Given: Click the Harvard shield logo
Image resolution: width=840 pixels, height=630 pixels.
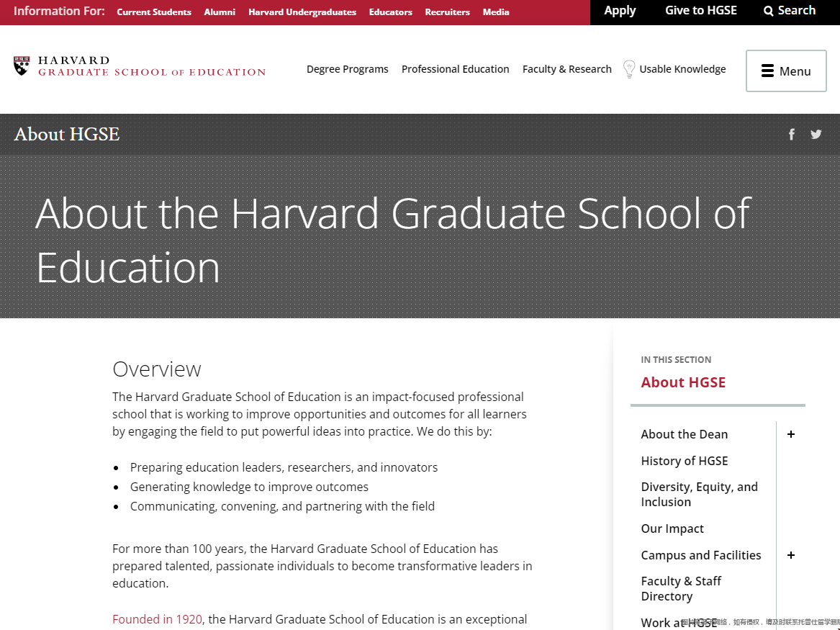Looking at the screenshot, I should [x=22, y=66].
